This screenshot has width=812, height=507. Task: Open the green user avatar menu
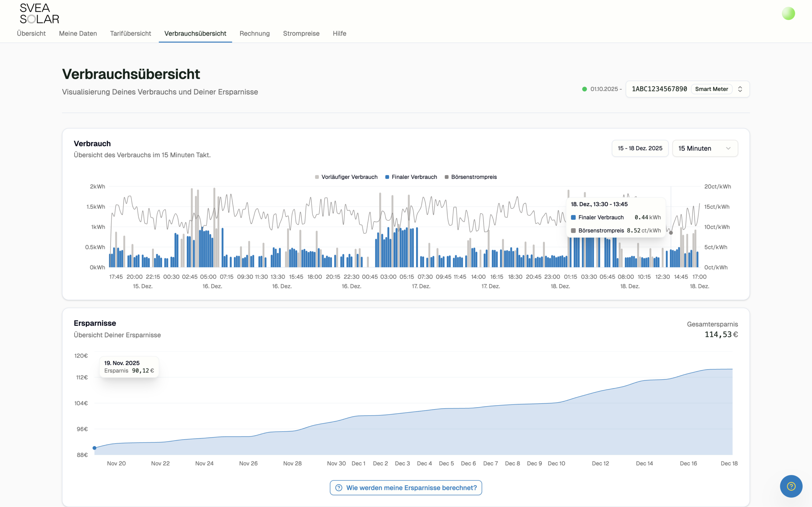pos(788,14)
